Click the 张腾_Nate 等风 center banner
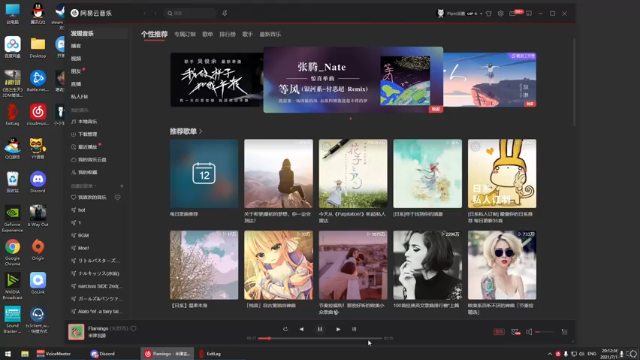Viewport: 640px width, 360px height. tap(353, 80)
